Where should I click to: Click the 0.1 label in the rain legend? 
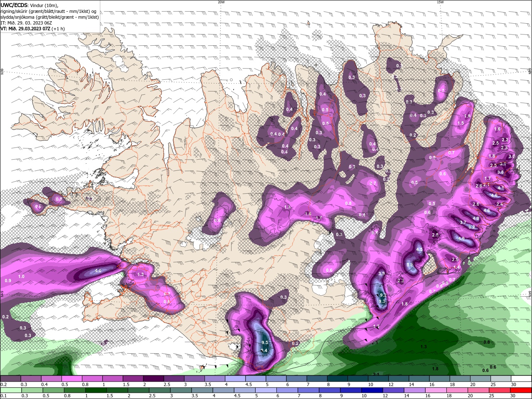coord(3,396)
